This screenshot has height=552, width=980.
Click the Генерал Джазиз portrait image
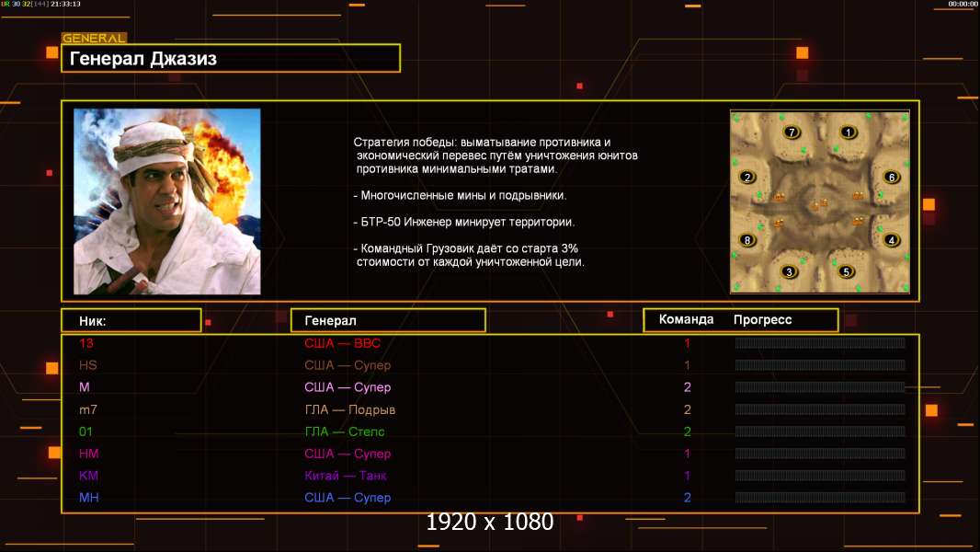pos(167,201)
